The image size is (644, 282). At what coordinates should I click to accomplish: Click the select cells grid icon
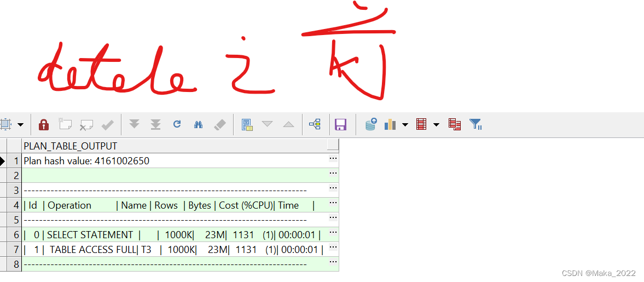tap(5, 124)
